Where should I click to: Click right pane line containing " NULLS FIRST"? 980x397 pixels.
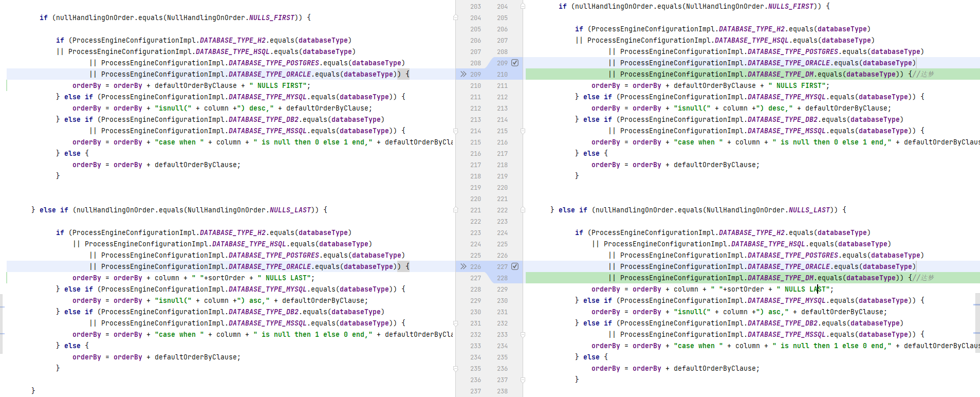(710, 85)
